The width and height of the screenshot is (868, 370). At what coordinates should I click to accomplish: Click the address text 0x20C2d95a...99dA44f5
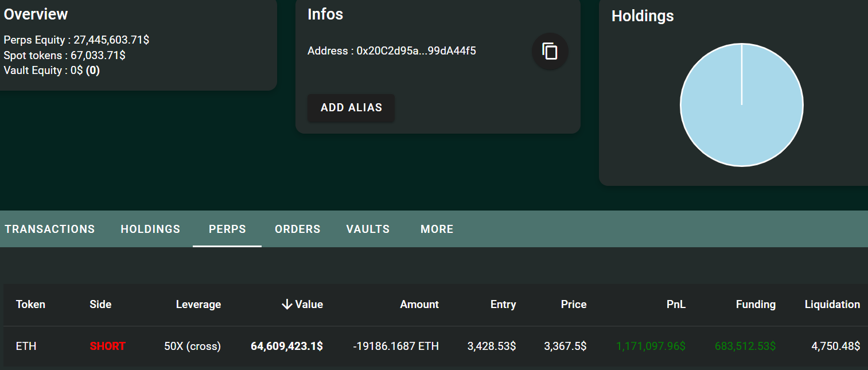(416, 51)
